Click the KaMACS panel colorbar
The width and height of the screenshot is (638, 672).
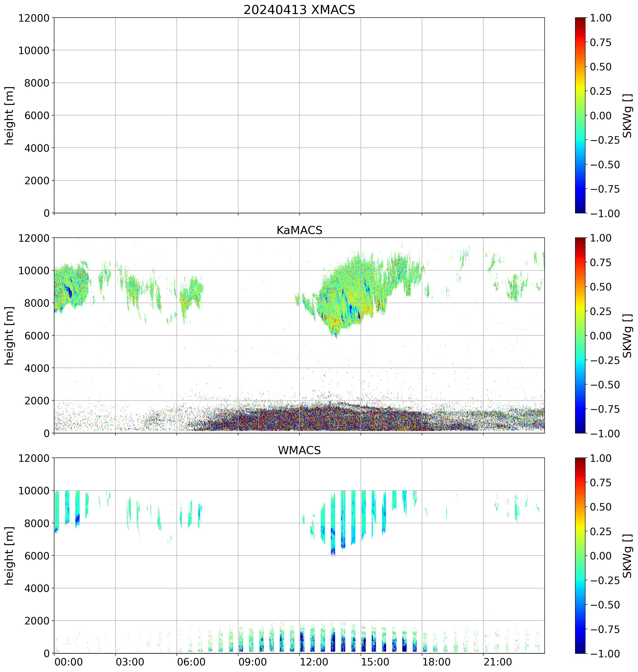click(x=580, y=335)
